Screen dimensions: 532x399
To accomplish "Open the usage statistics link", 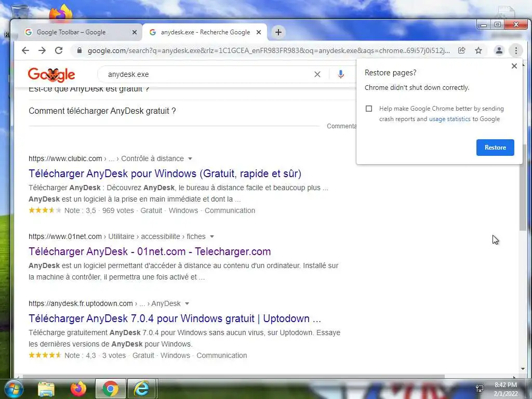I will (x=449, y=119).
